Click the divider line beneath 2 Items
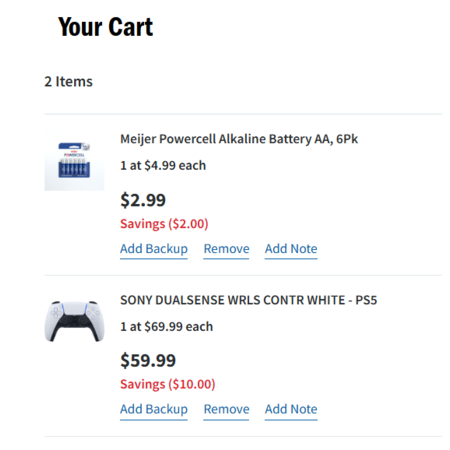Image resolution: width=450 pixels, height=450 pixels. tap(243, 114)
